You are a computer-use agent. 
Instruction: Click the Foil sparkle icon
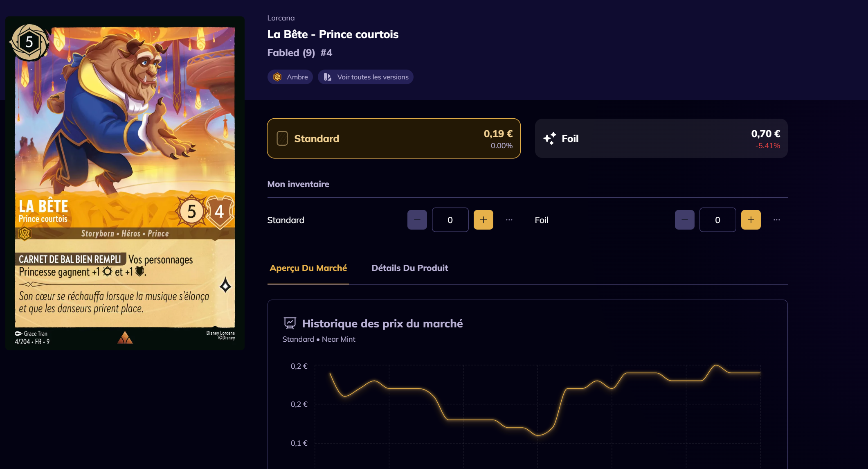point(550,138)
